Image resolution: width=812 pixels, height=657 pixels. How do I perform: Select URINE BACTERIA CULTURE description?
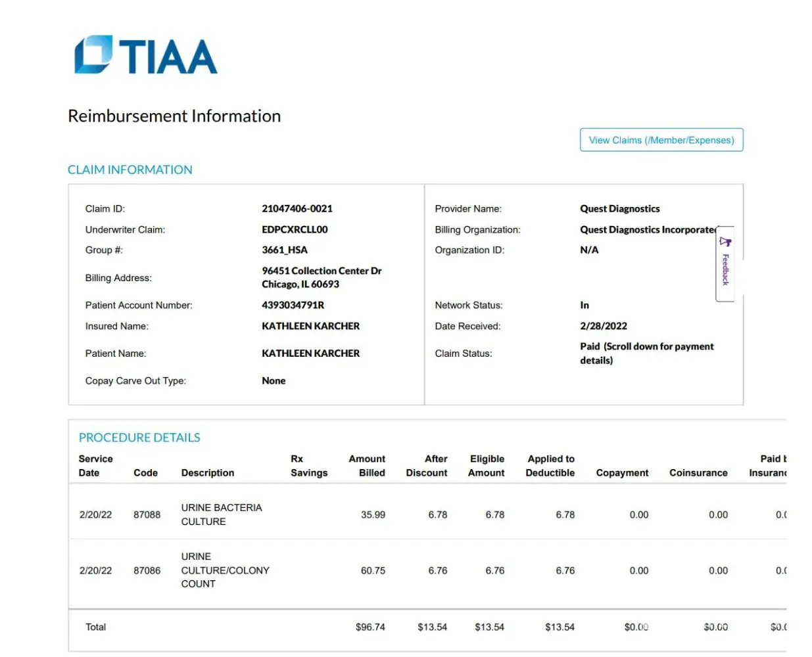pyautogui.click(x=222, y=514)
